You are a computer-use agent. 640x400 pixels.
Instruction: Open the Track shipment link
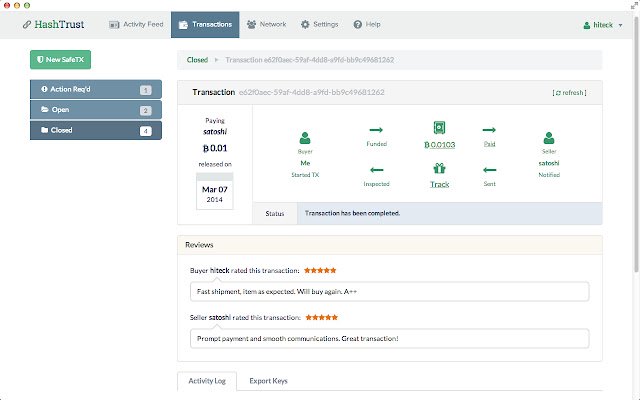click(x=440, y=184)
